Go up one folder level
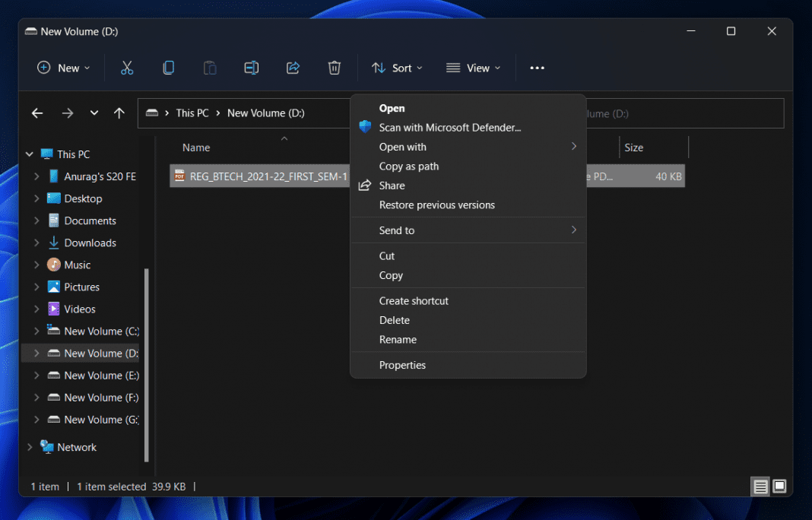 coord(119,113)
